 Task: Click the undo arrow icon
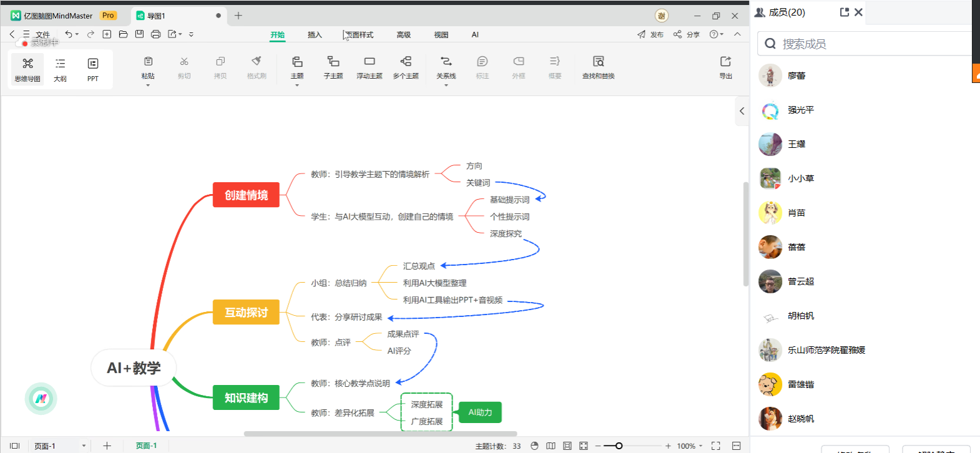pyautogui.click(x=68, y=34)
